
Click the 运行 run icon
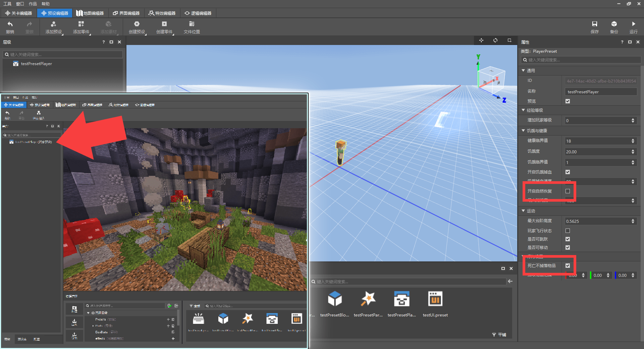pos(633,24)
